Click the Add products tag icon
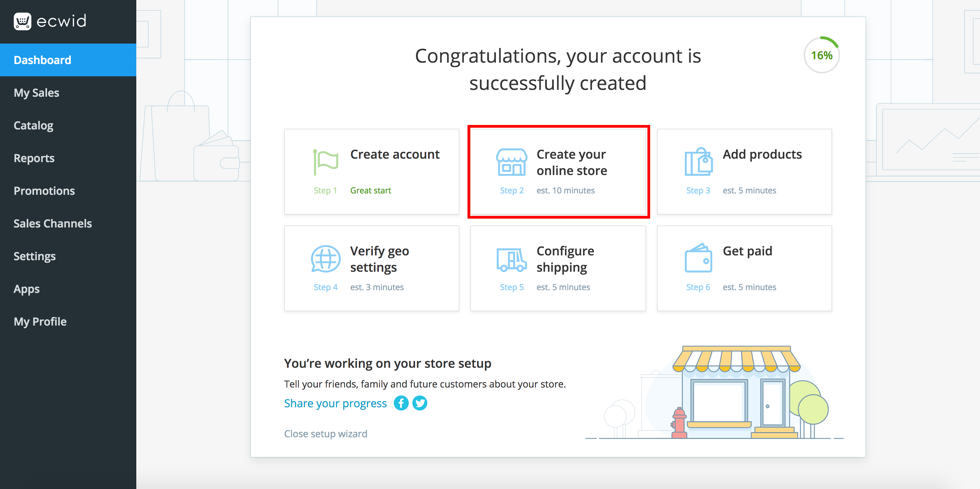Screen dimensions: 980x489 point(698,162)
